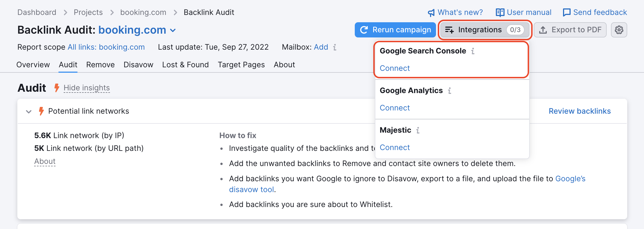Screen dimensions: 644x229
Task: Click the What's new megaphone icon
Action: pos(431,12)
